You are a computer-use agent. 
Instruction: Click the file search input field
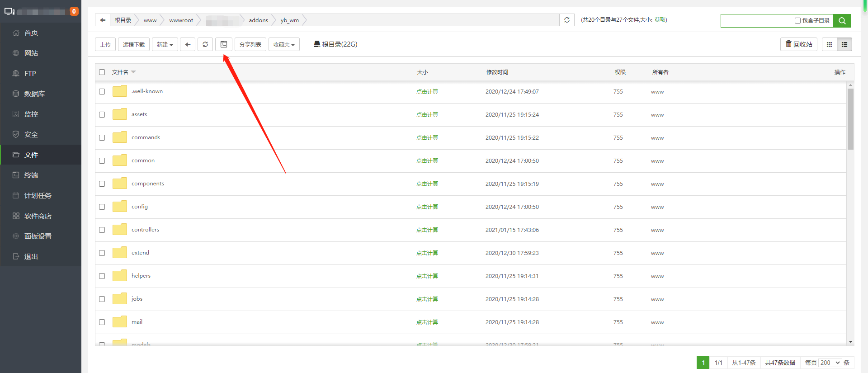(x=757, y=21)
